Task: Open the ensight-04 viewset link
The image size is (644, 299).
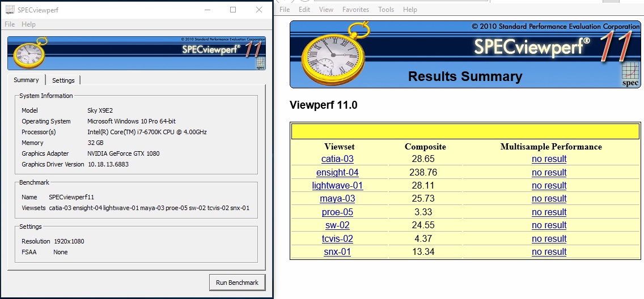Action: click(337, 173)
